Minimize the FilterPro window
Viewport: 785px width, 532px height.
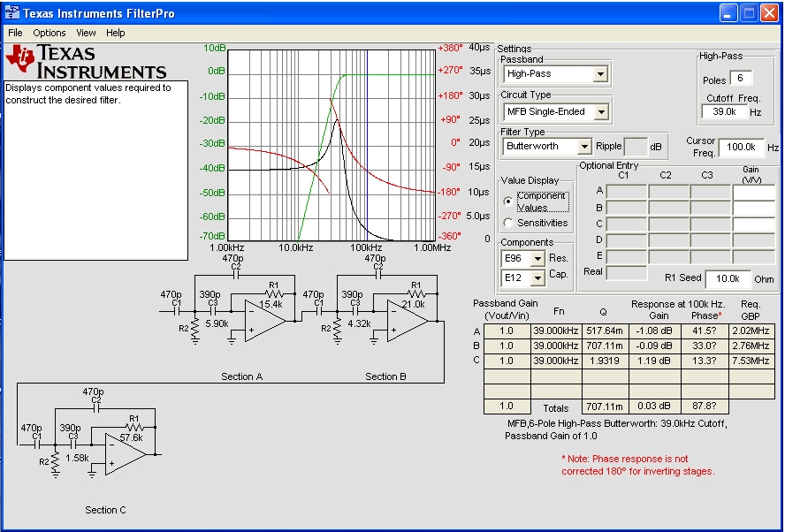coord(728,13)
